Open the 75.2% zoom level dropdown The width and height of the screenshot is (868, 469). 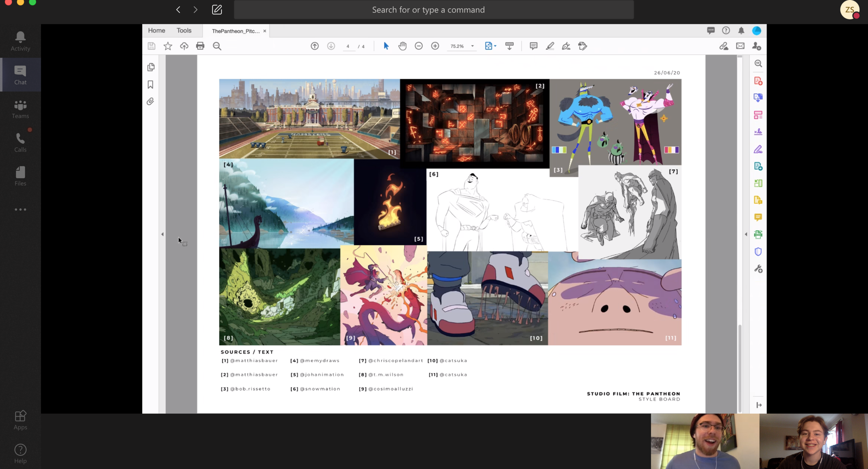click(x=462, y=46)
